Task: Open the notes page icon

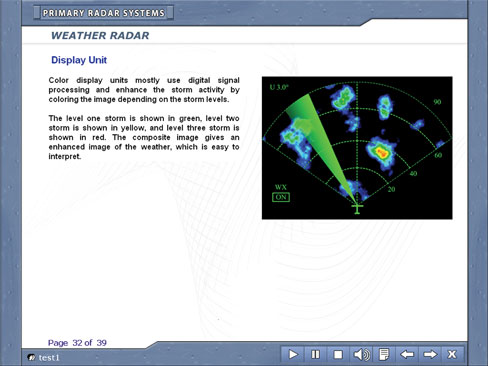Action: [x=384, y=354]
